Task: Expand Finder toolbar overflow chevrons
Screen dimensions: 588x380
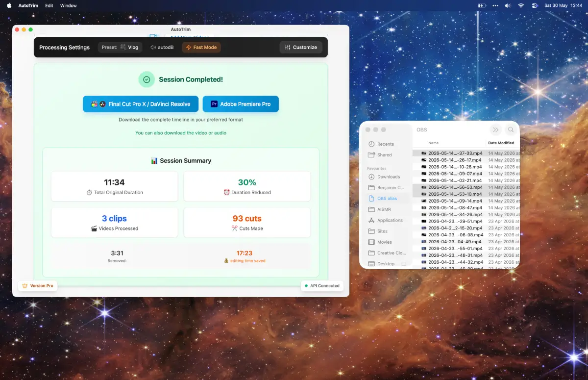Action: 495,130
